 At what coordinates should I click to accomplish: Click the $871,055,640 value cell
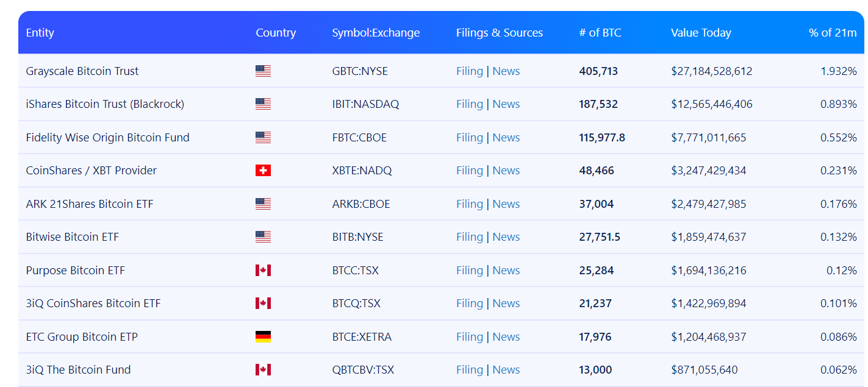point(705,370)
